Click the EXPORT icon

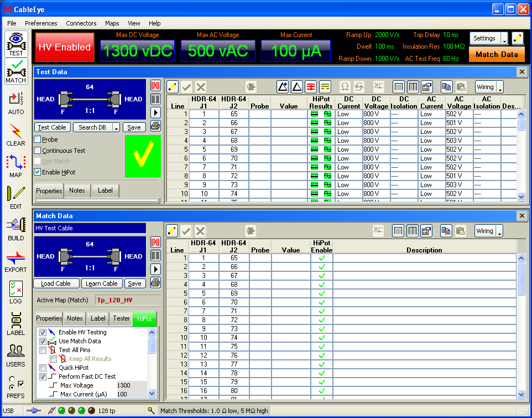point(16,261)
